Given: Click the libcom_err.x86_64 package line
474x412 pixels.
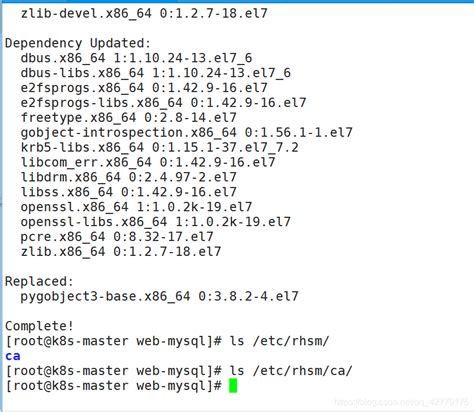Looking at the screenshot, I should (148, 162).
